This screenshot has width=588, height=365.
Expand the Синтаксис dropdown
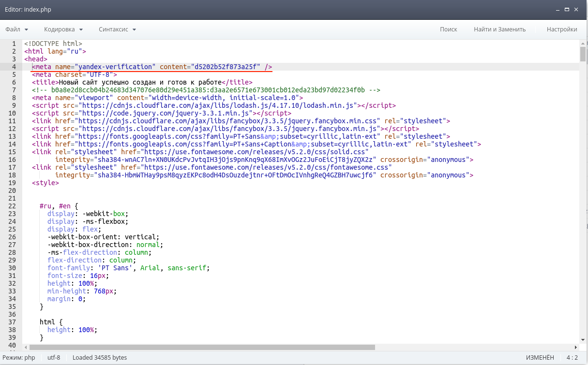tap(117, 29)
